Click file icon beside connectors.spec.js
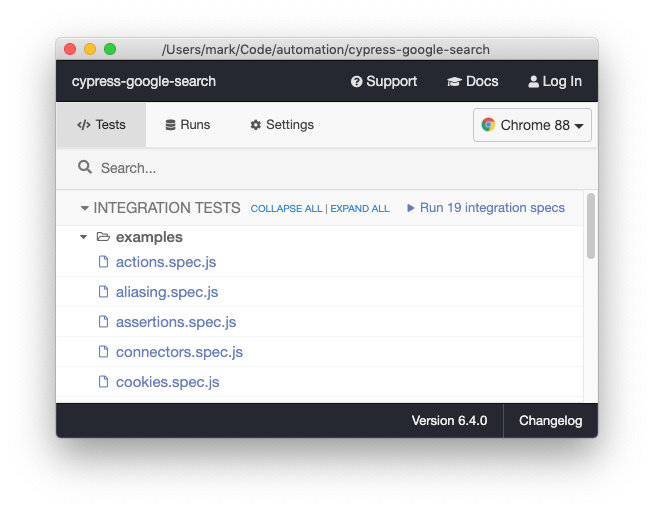Viewport: 654px width, 512px height. click(103, 352)
